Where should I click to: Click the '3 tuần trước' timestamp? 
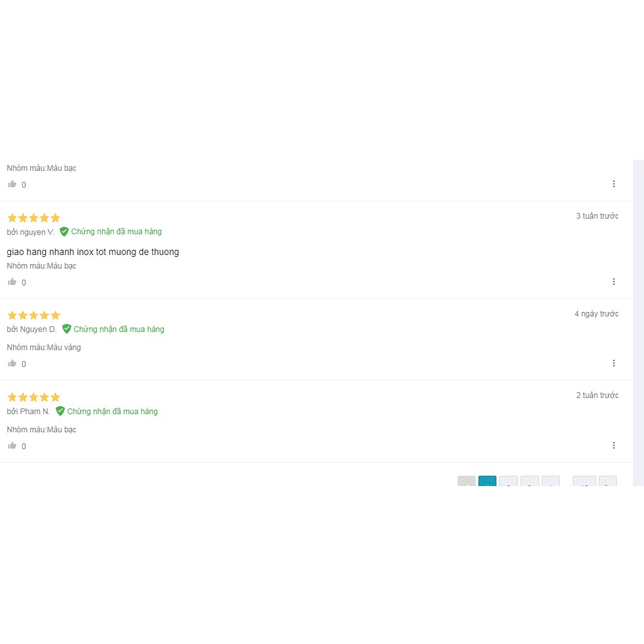[597, 216]
